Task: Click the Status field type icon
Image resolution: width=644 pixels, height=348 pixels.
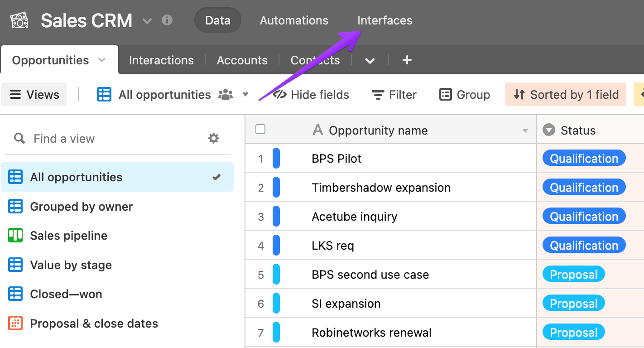Action: 549,130
